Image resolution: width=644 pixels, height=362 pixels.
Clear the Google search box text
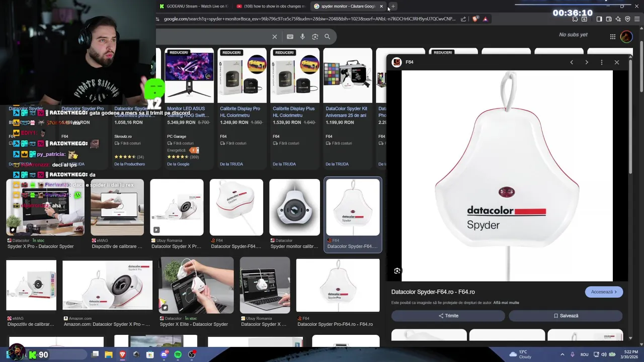[x=275, y=37]
